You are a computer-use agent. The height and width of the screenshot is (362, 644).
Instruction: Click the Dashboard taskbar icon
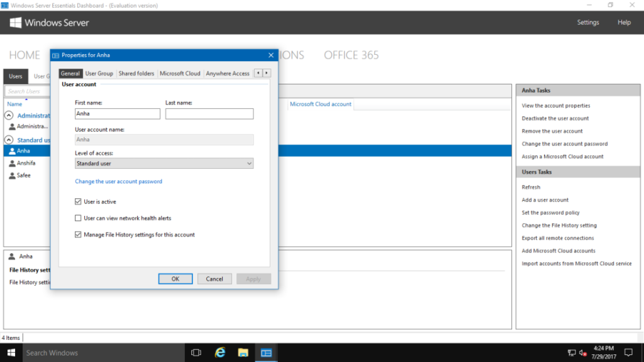[266, 353]
